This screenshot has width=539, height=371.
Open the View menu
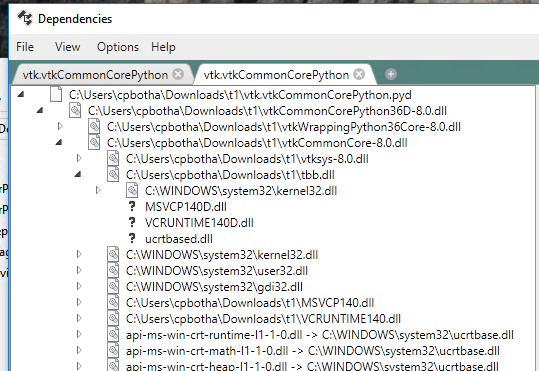(67, 47)
